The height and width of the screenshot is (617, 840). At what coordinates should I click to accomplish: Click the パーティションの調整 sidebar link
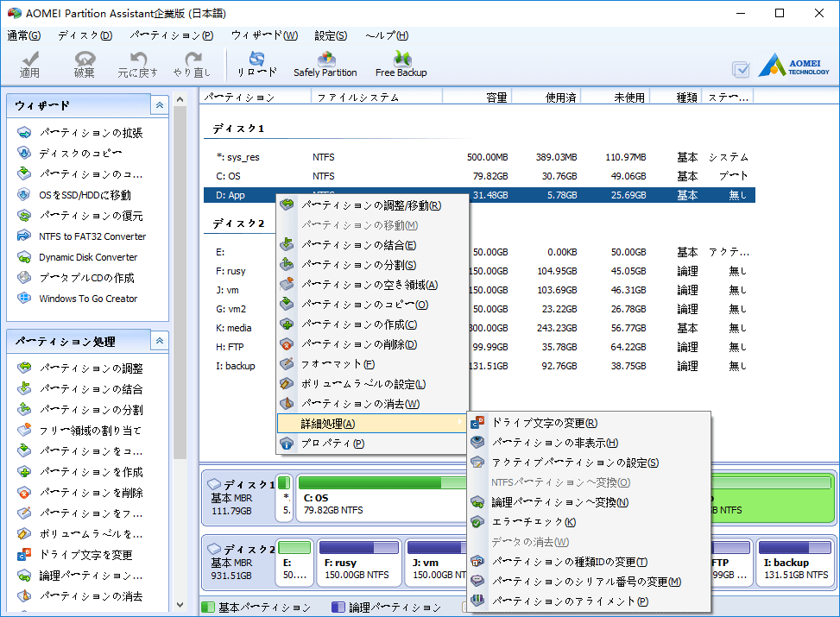[91, 368]
